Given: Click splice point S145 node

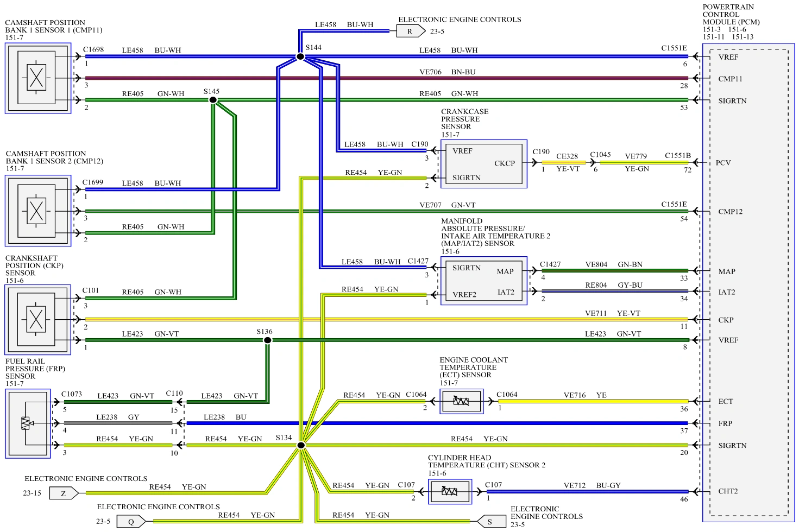Looking at the screenshot, I should (x=213, y=100).
